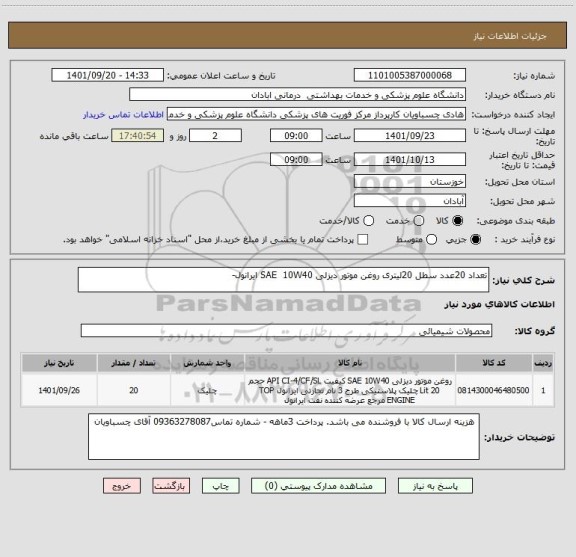Click the شرح کلی نیاز description box
Viewport: 576px width, 557px height.
click(x=284, y=280)
